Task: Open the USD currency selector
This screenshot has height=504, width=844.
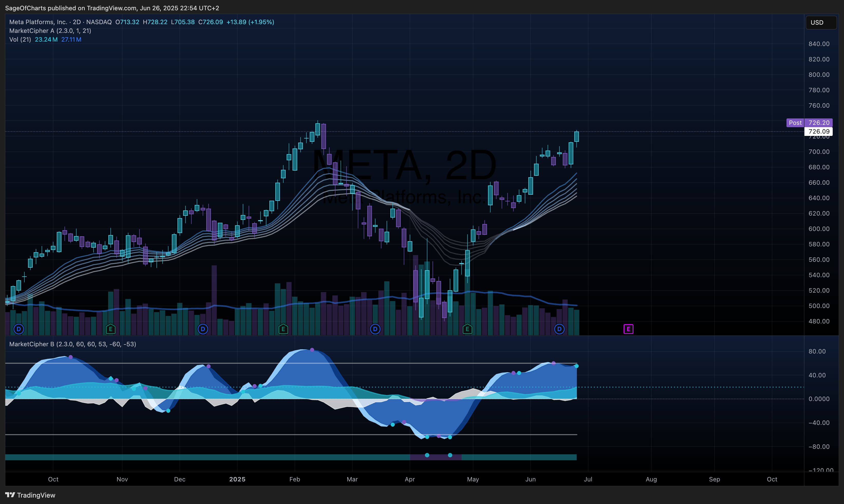Action: coord(821,22)
